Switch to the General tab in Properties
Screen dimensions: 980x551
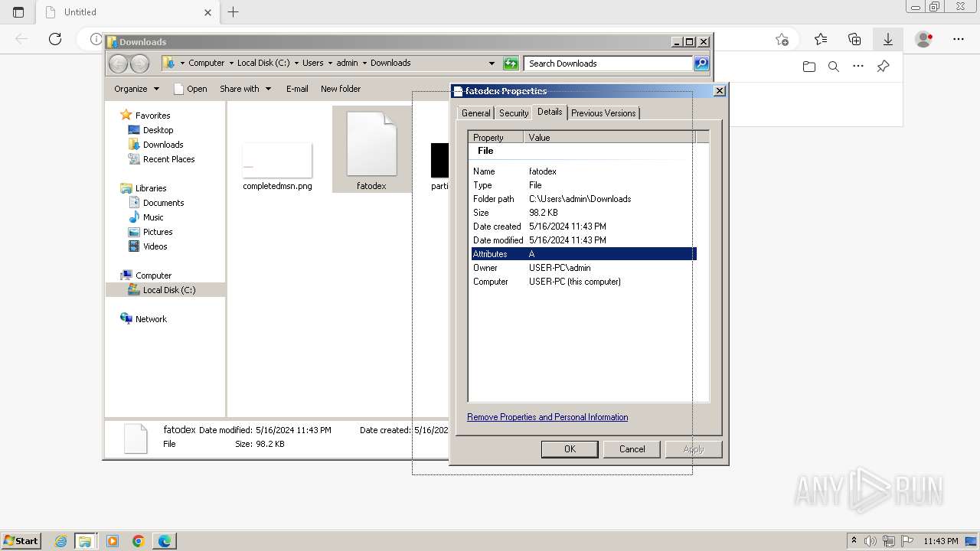[x=475, y=113]
